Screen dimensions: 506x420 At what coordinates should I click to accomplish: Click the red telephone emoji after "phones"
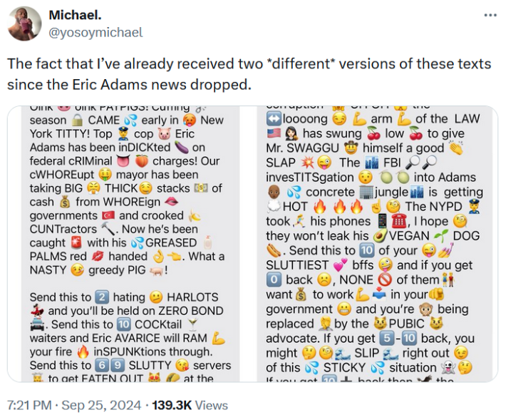click(x=400, y=221)
